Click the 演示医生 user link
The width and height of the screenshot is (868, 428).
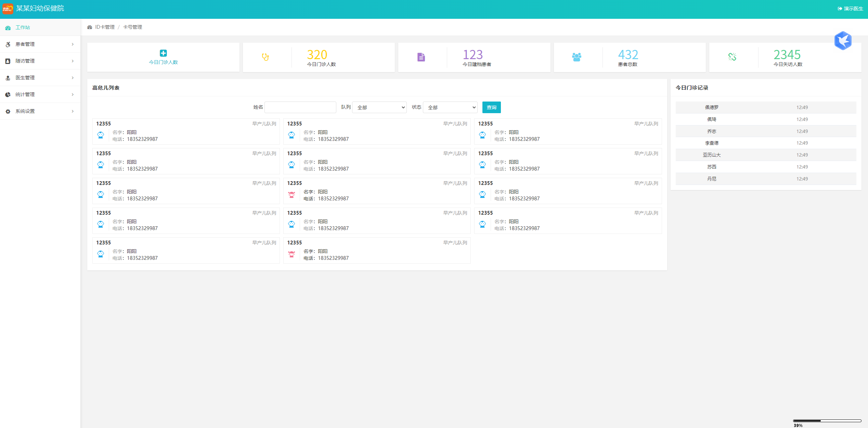(853, 9)
